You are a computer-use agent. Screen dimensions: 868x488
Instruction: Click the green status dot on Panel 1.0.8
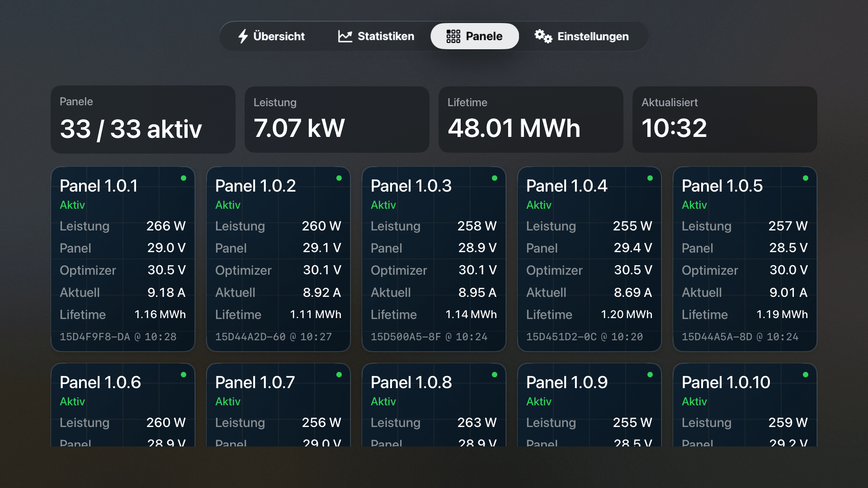pos(495,375)
